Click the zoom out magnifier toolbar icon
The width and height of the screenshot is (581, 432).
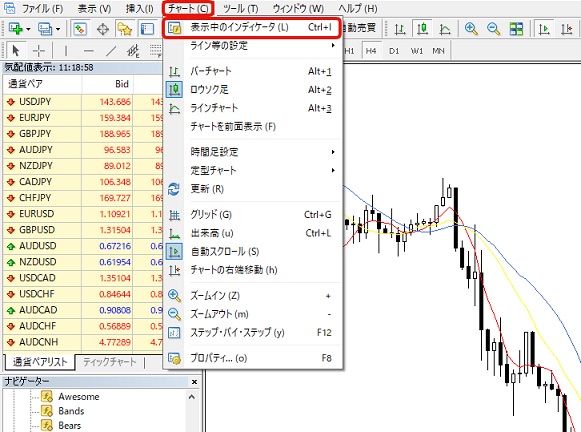point(494,29)
